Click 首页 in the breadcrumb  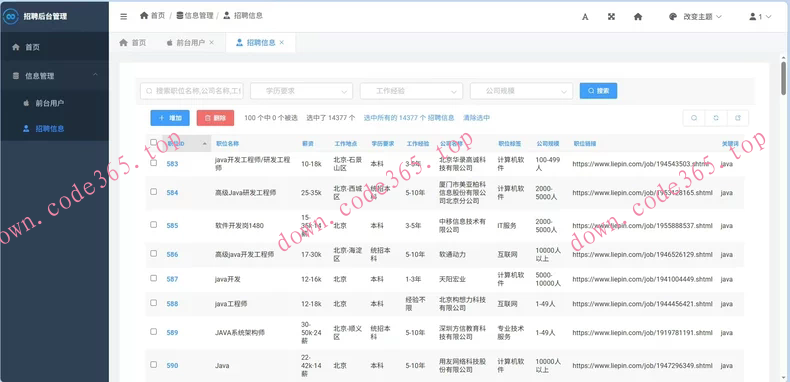[158, 16]
